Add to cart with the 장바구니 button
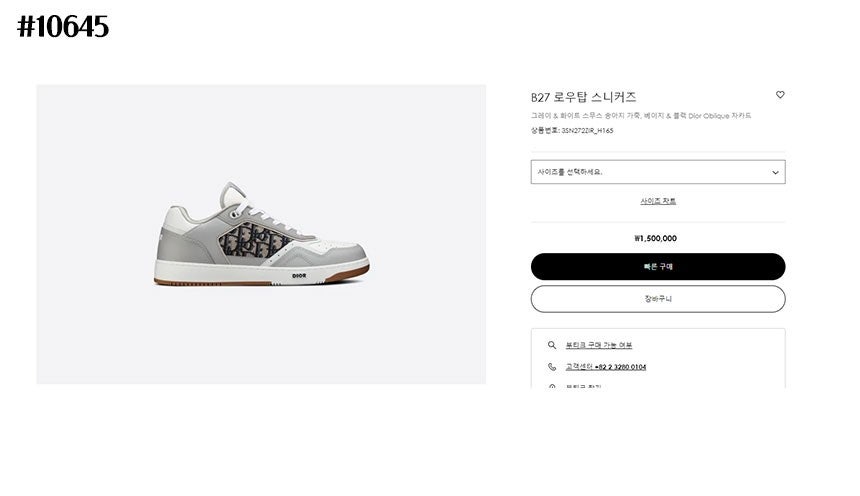 (658, 299)
